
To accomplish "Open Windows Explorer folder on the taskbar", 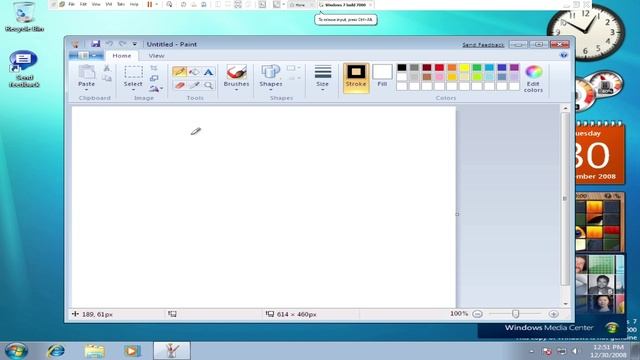I will click(x=94, y=351).
